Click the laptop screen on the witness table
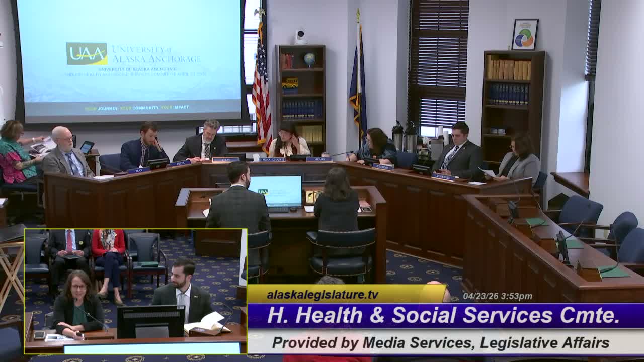Image resolution: width=644 pixels, height=362 pixels. click(275, 192)
